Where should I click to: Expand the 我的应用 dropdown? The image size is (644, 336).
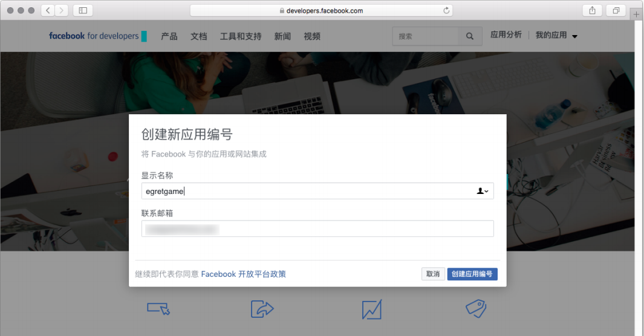pyautogui.click(x=556, y=35)
